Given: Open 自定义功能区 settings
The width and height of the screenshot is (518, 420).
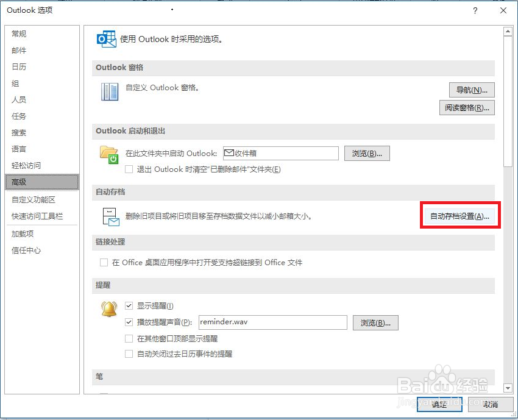Looking at the screenshot, I should pyautogui.click(x=42, y=199).
